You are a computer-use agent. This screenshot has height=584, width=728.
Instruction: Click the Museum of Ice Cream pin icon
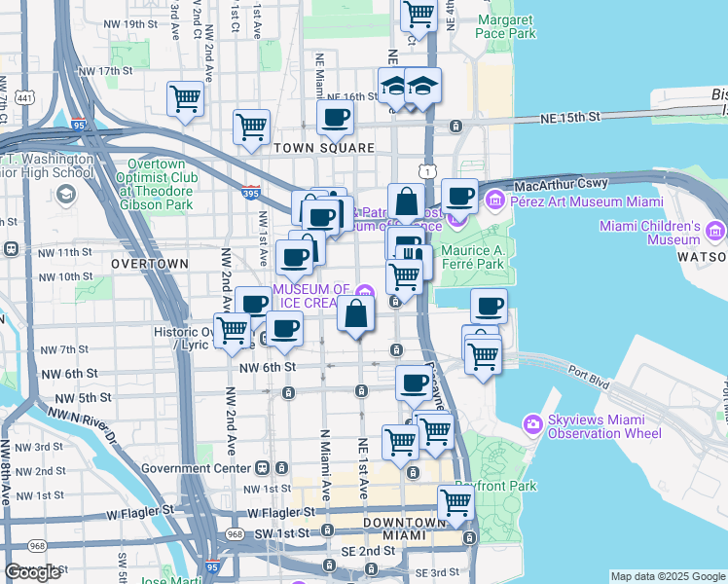[x=365, y=293]
